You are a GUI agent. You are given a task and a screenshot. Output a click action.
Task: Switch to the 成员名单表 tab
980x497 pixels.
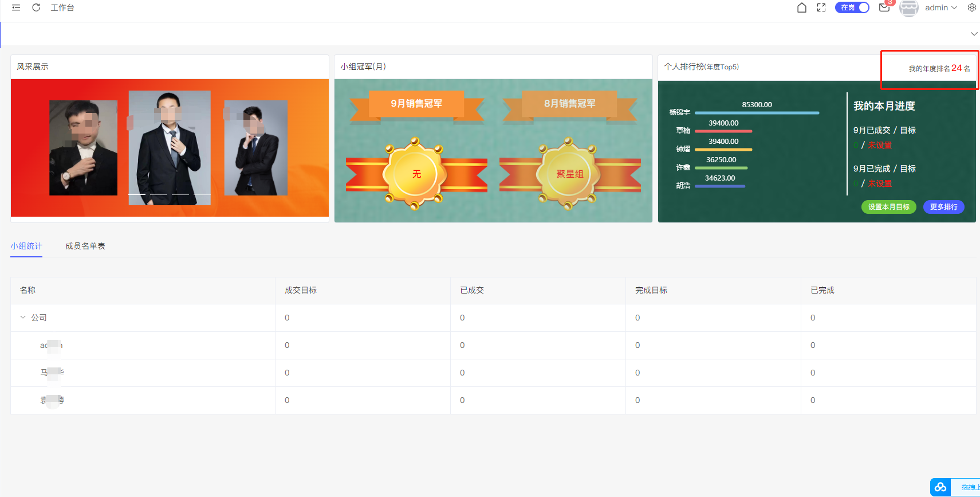click(x=85, y=246)
